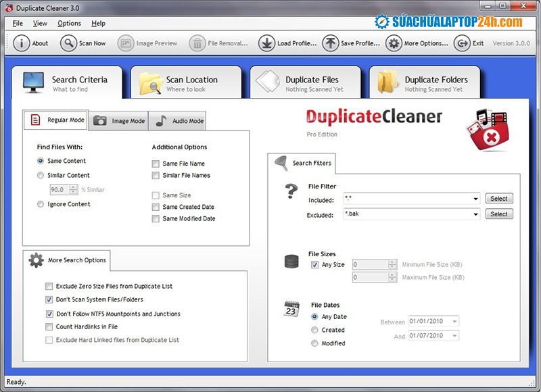The image size is (541, 392).
Task: Choose the Created file date option
Action: pos(314,330)
